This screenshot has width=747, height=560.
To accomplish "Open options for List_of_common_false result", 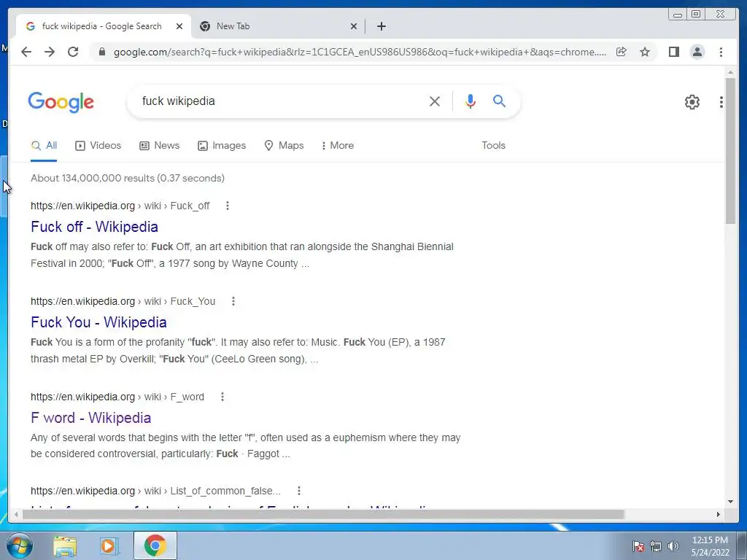I will (298, 491).
